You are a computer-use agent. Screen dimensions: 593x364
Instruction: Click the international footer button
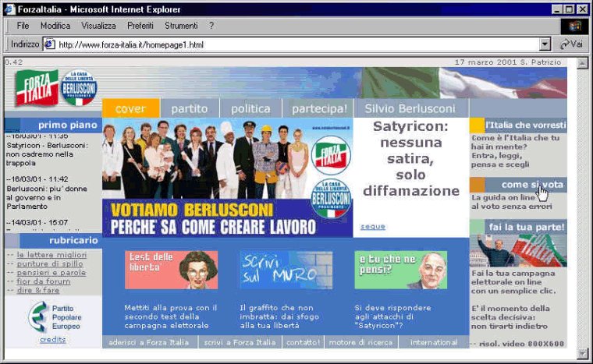[x=434, y=342]
